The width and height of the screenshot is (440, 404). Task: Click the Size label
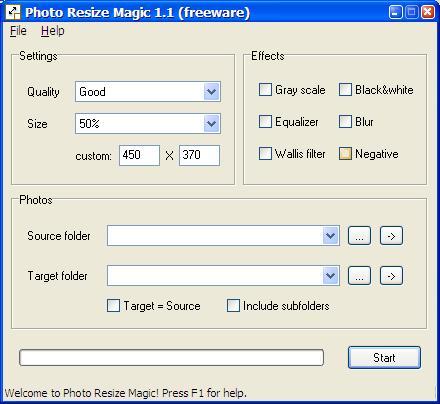37,124
